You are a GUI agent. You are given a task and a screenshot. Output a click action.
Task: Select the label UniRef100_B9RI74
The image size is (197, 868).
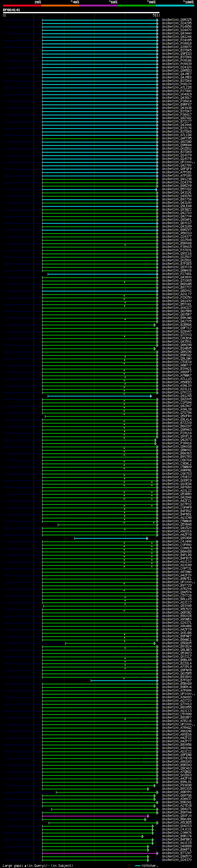tap(177, 836)
